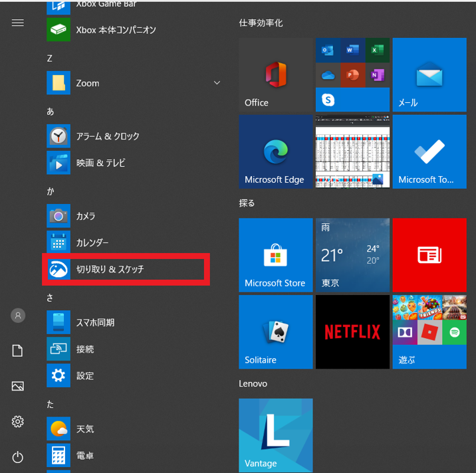Open the 東京 weather tile
Viewport: 476px width, 473px height.
click(353, 255)
